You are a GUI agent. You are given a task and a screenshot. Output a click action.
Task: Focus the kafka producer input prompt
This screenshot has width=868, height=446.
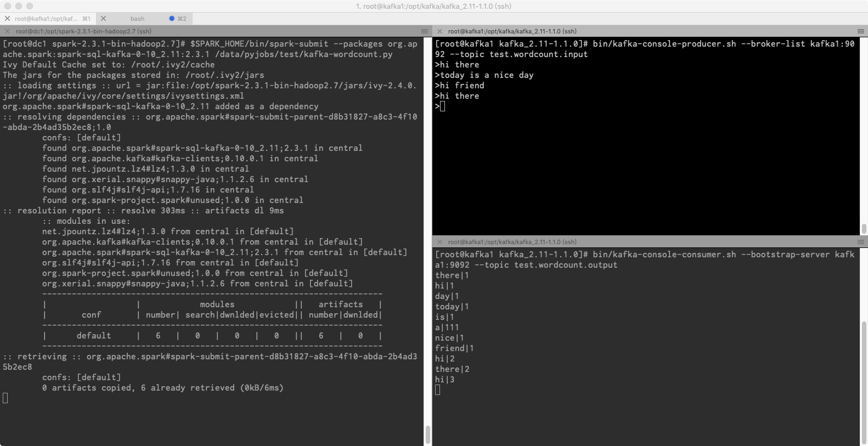[x=442, y=106]
